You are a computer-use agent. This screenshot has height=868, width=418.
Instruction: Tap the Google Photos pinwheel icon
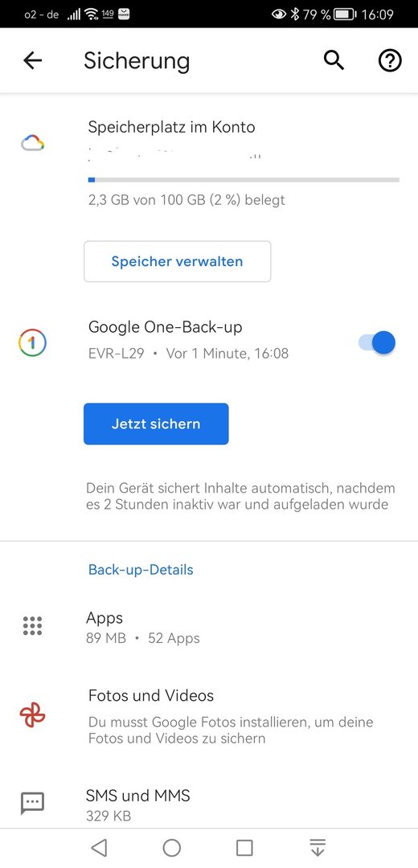coord(33,714)
